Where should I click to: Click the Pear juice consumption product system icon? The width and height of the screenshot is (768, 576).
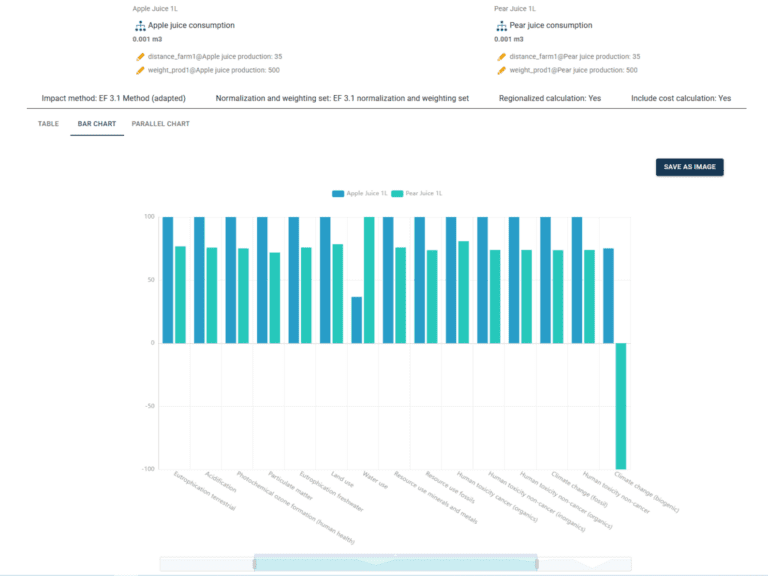tap(502, 25)
